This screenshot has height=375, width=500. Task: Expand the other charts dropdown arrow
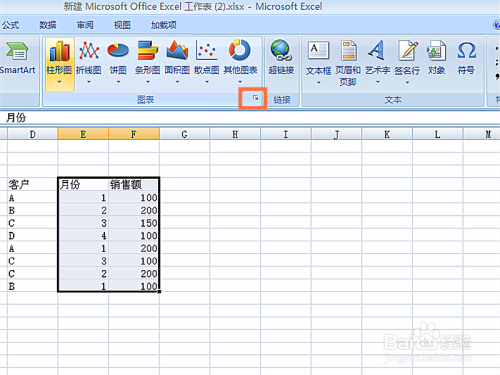coord(240,82)
